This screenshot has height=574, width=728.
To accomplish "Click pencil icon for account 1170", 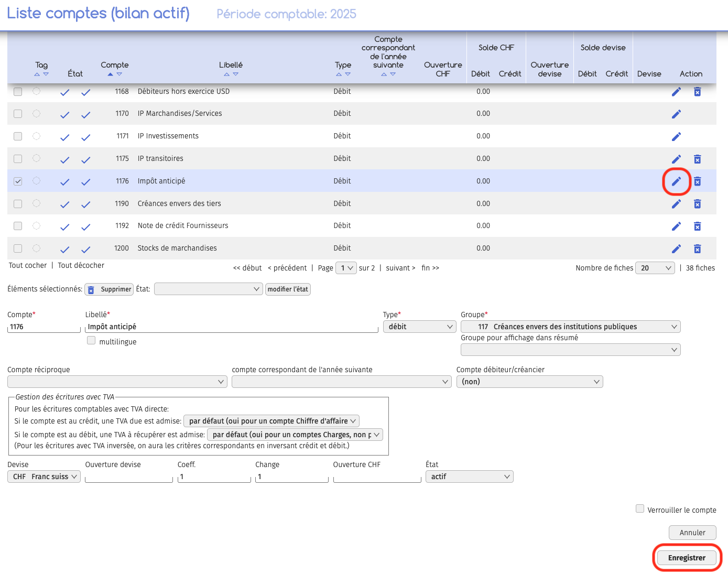I will point(676,114).
